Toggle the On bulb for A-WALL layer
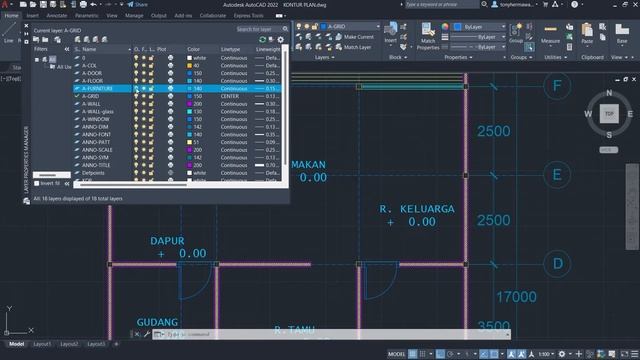The width and height of the screenshot is (640, 360). 136,104
